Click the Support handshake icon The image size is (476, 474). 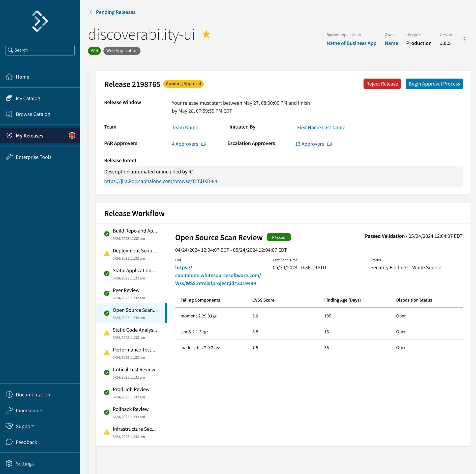[x=9, y=426]
